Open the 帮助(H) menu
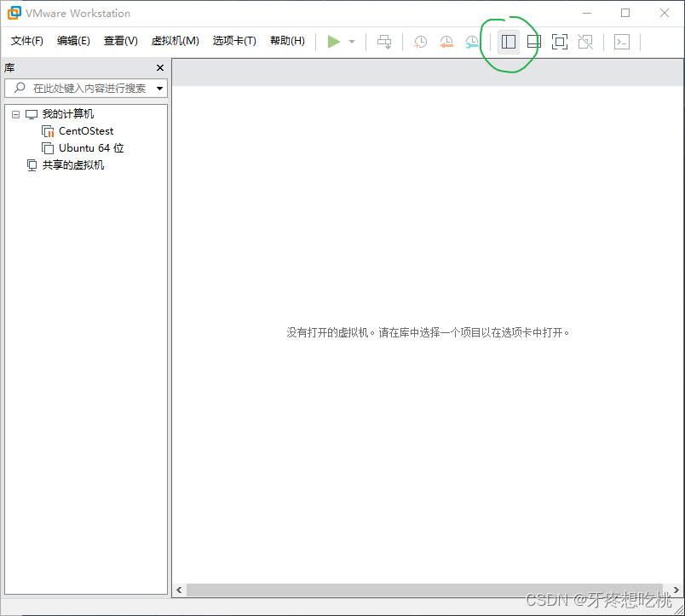 (x=287, y=41)
